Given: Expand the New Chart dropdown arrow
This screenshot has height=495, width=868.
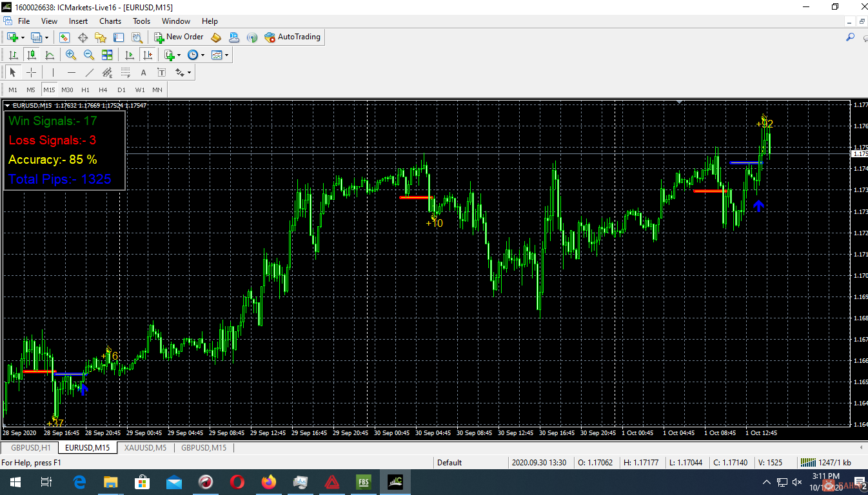Looking at the screenshot, I should 23,37.
